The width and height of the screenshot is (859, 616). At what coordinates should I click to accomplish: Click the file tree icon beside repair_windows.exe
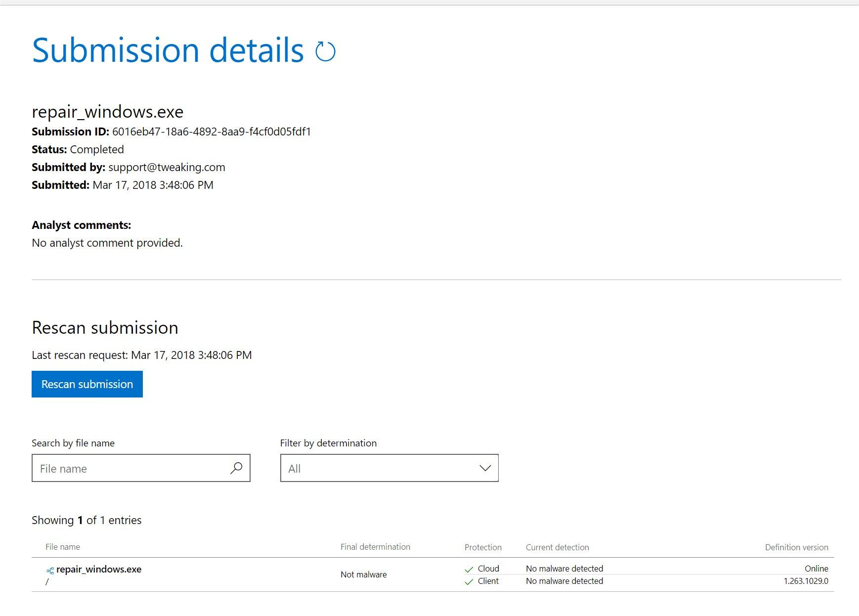coord(50,571)
